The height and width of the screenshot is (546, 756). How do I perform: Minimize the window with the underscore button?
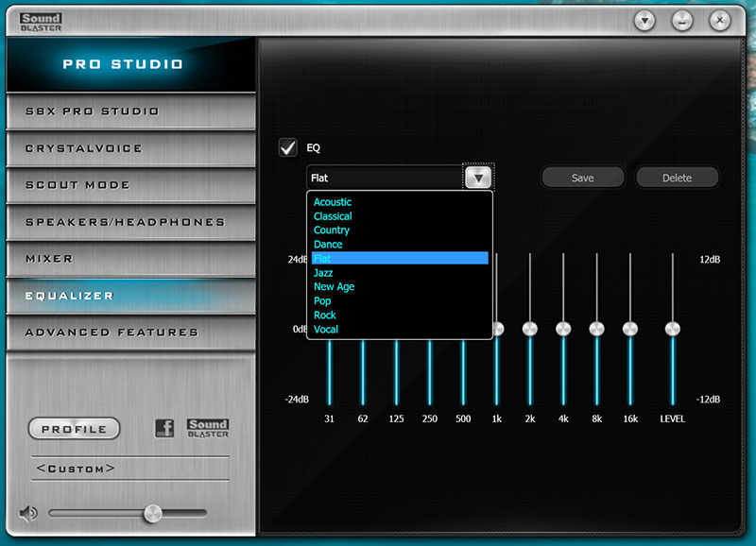[681, 21]
